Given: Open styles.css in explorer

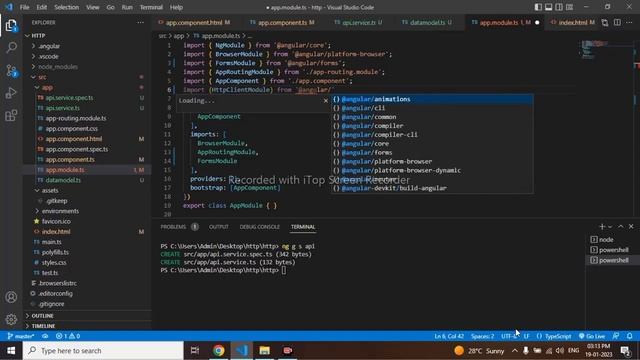Looking at the screenshot, I should coord(54,262).
